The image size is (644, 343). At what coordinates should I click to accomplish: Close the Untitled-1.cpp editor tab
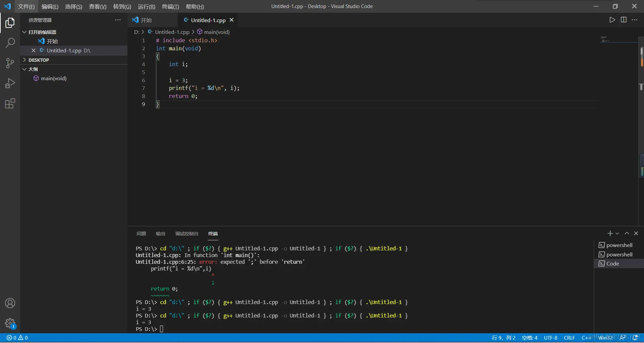(x=231, y=20)
